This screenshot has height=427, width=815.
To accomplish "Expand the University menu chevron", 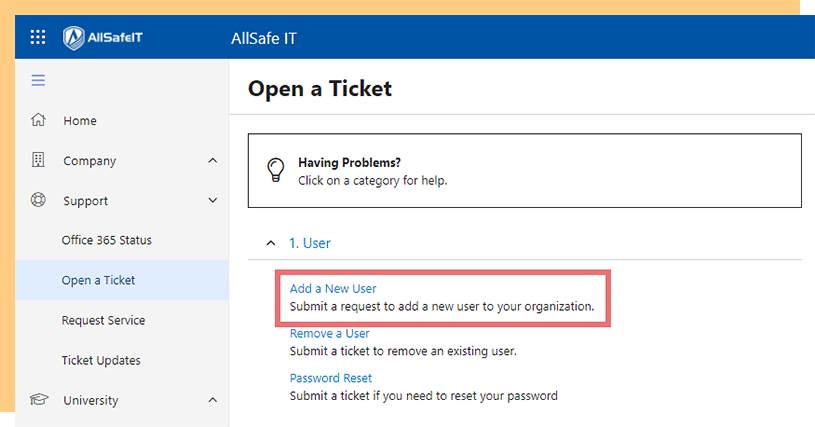I will (x=213, y=400).
